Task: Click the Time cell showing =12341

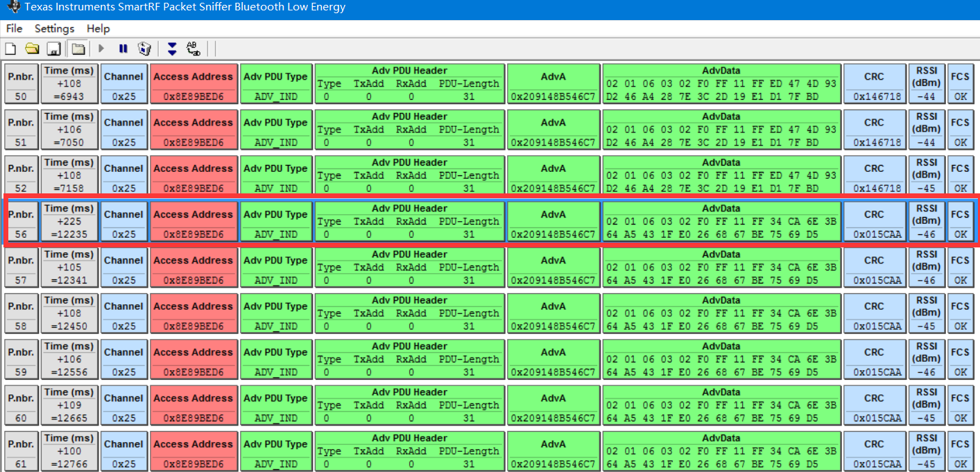Action: click(x=69, y=267)
